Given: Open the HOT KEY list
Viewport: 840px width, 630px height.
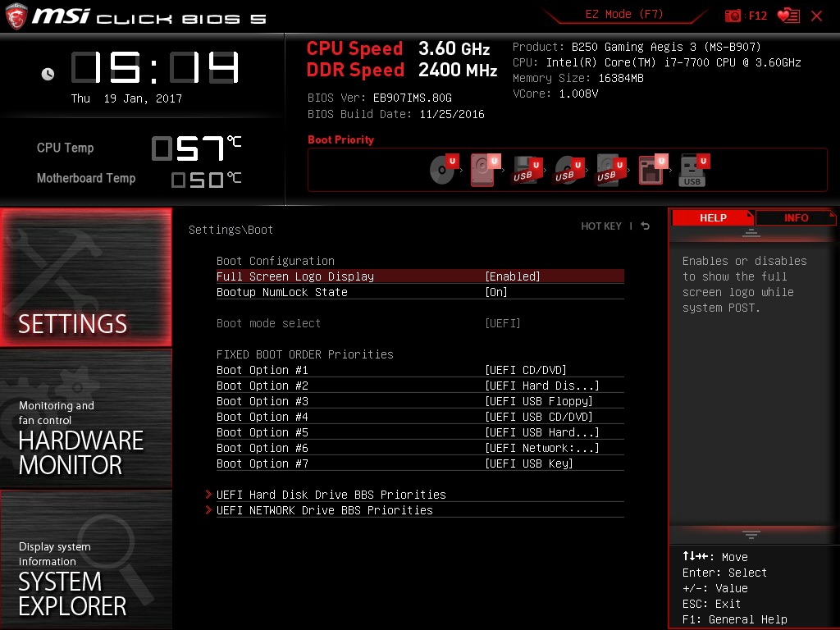Looking at the screenshot, I should tap(601, 226).
